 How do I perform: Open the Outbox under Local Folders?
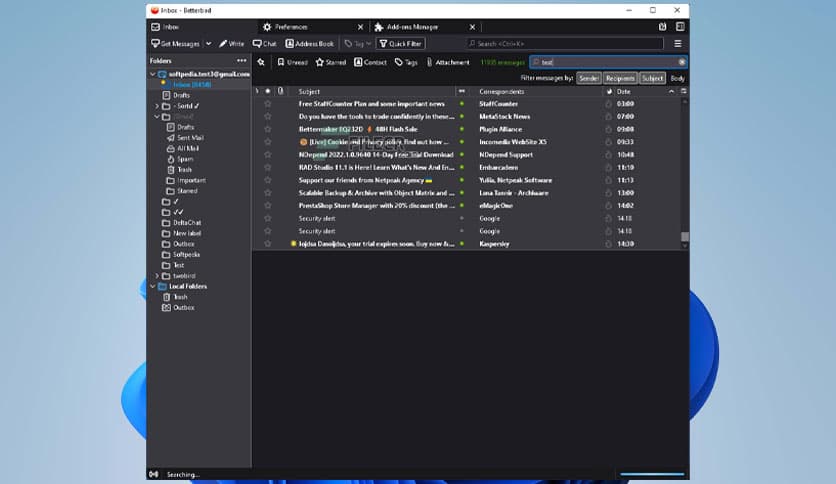point(183,308)
